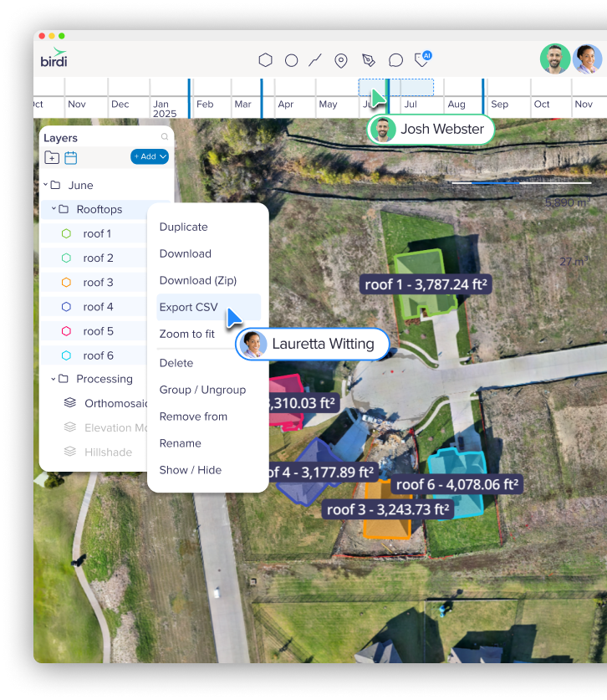The height and width of the screenshot is (700, 607).
Task: Open Lauretta Witting's avatar in header
Action: point(587,59)
